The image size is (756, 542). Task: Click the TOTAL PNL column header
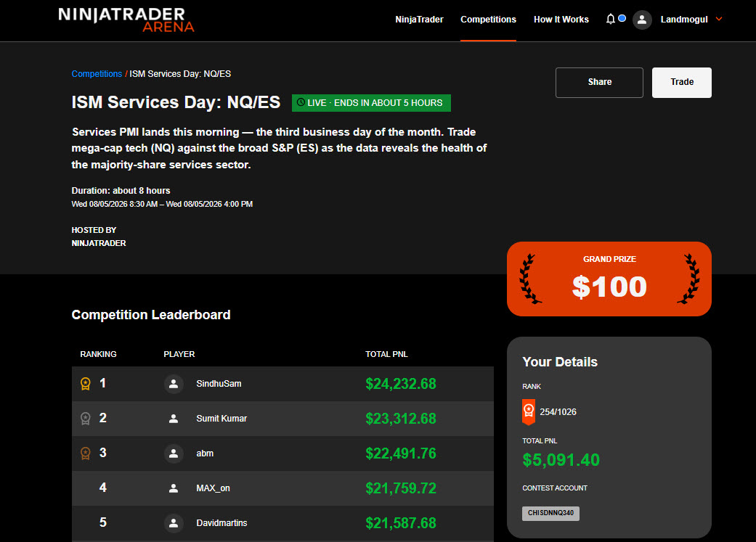[386, 354]
